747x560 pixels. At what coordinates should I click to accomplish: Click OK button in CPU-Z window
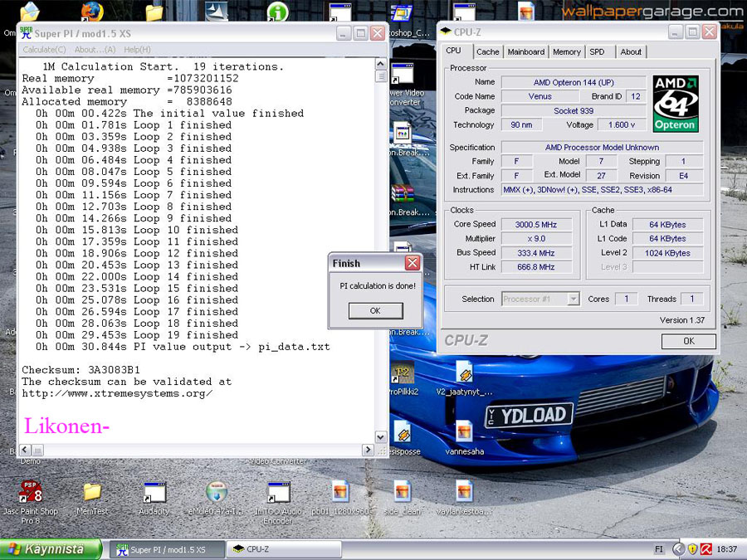(688, 341)
